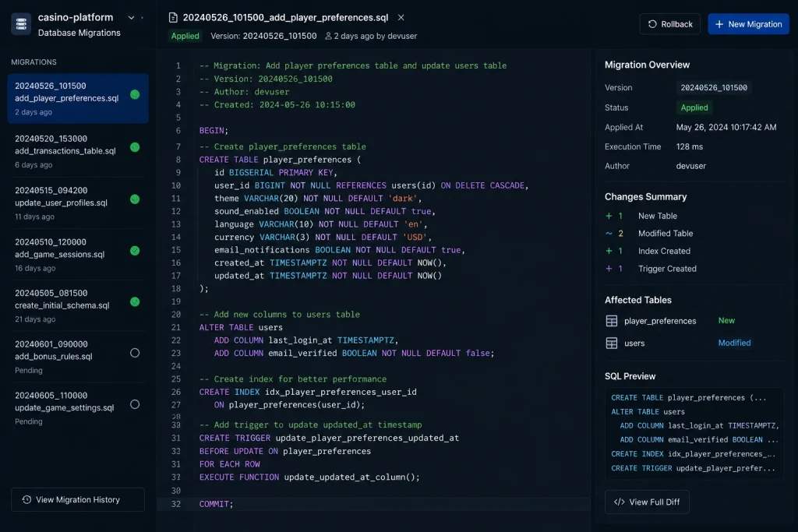Click the player_preferences table icon
Viewport: 798px width, 532px height.
click(612, 321)
